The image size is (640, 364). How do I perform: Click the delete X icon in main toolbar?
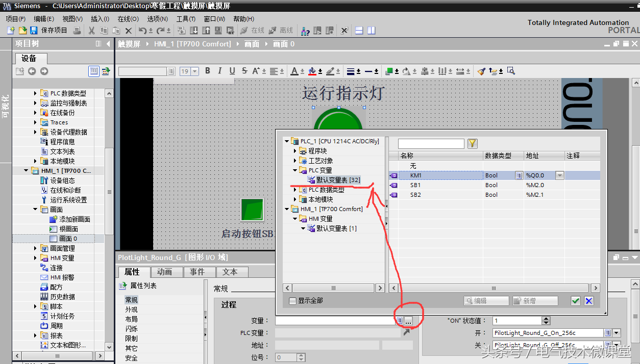click(129, 31)
